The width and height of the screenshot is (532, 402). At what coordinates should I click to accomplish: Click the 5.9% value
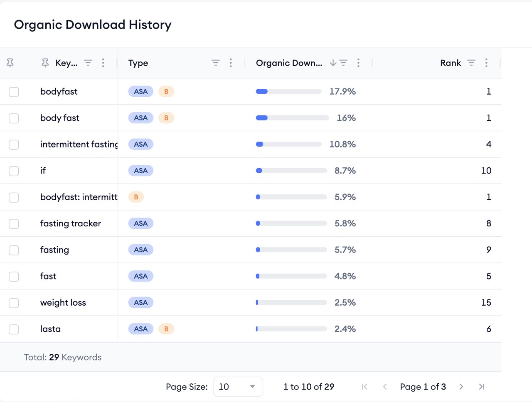click(x=345, y=197)
